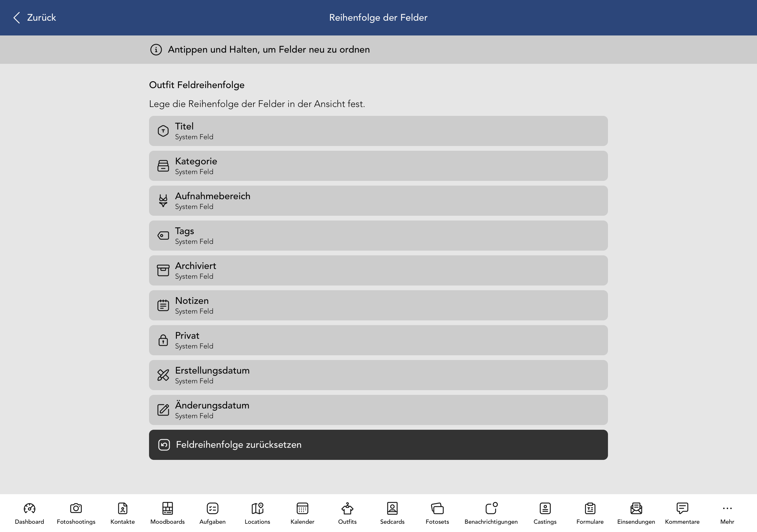Viewport: 757px width, 532px height.
Task: Open the Locations tab
Action: pyautogui.click(x=258, y=514)
